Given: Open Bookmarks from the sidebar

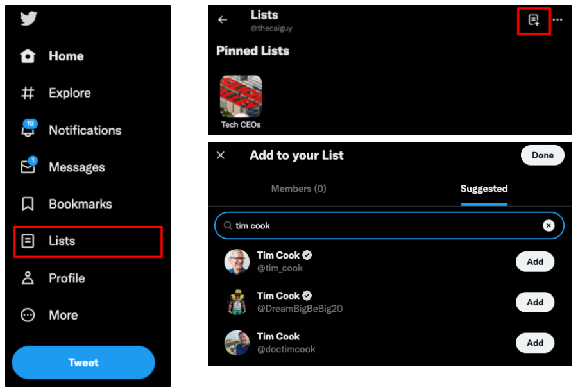Looking at the screenshot, I should [69, 205].
